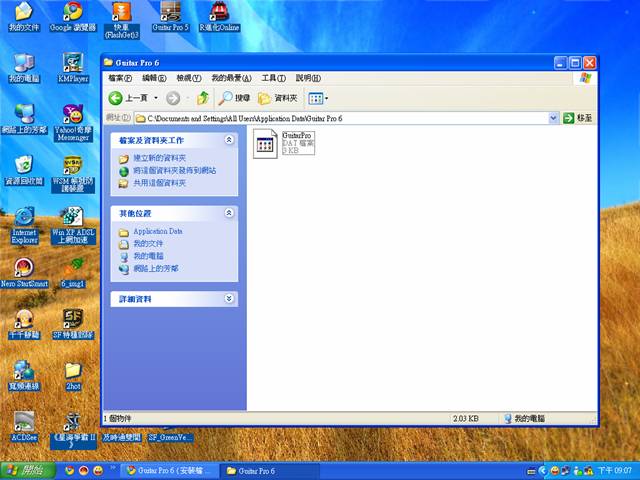Screen dimensions: 640x480
Task: Expand the 詳細資料 panel
Action: [229, 299]
